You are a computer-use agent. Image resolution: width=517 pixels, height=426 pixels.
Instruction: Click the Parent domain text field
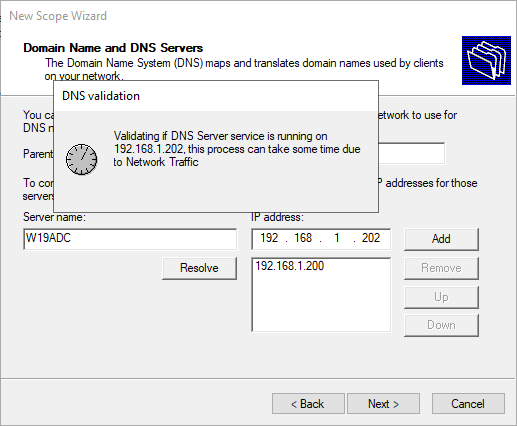[x=412, y=153]
